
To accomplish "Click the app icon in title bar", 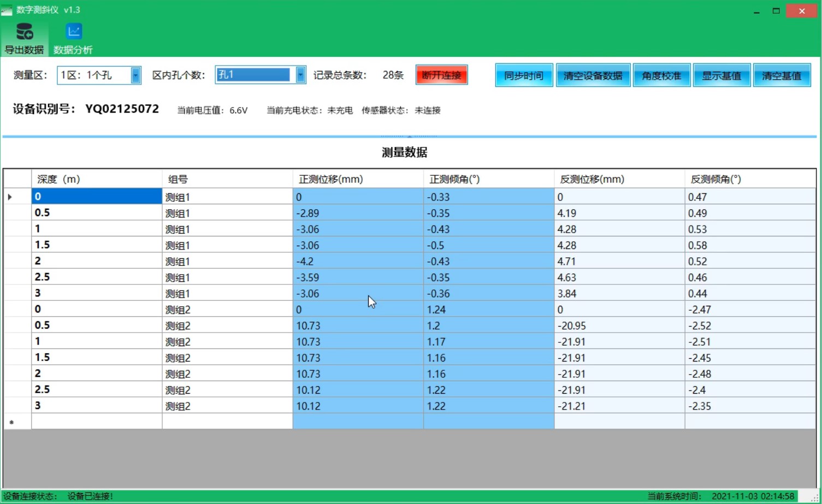I will 7,10.
